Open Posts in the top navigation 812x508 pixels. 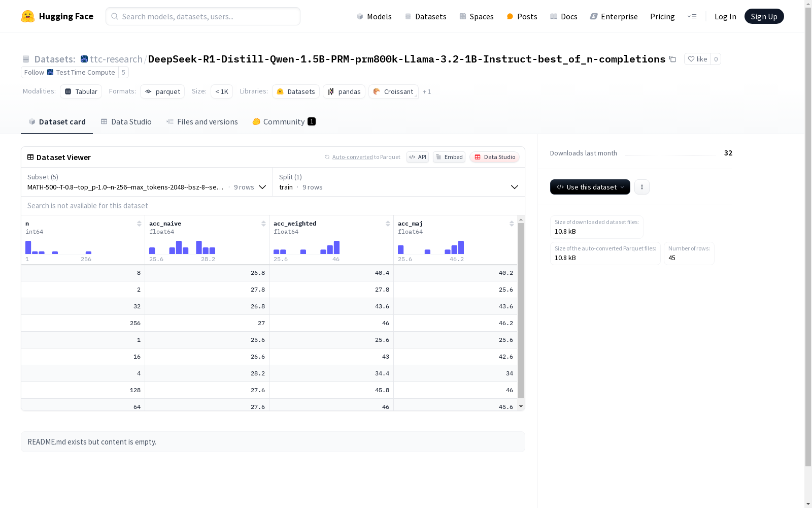pyautogui.click(x=522, y=16)
